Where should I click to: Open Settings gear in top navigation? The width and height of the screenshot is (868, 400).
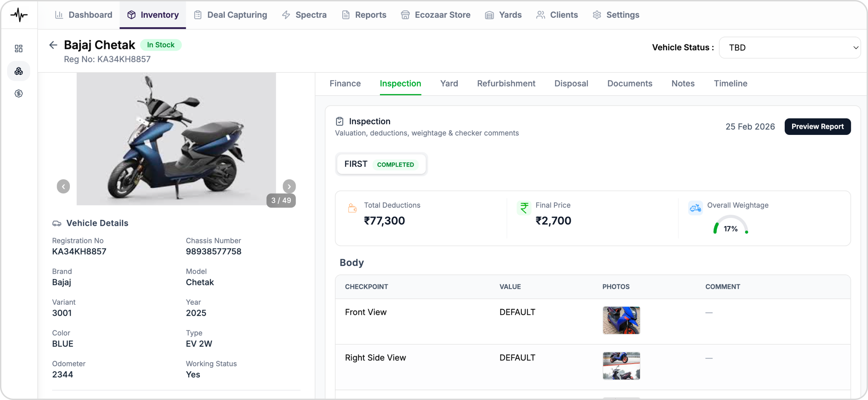(616, 15)
